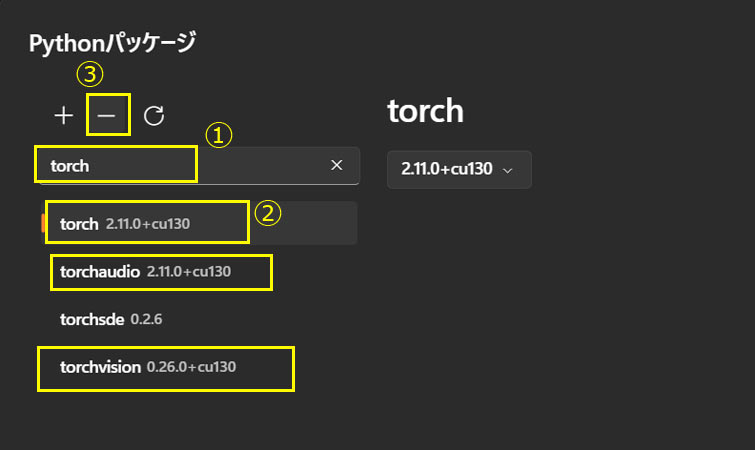This screenshot has width=755, height=450.
Task: Select the torch package in the list
Action: click(79, 223)
